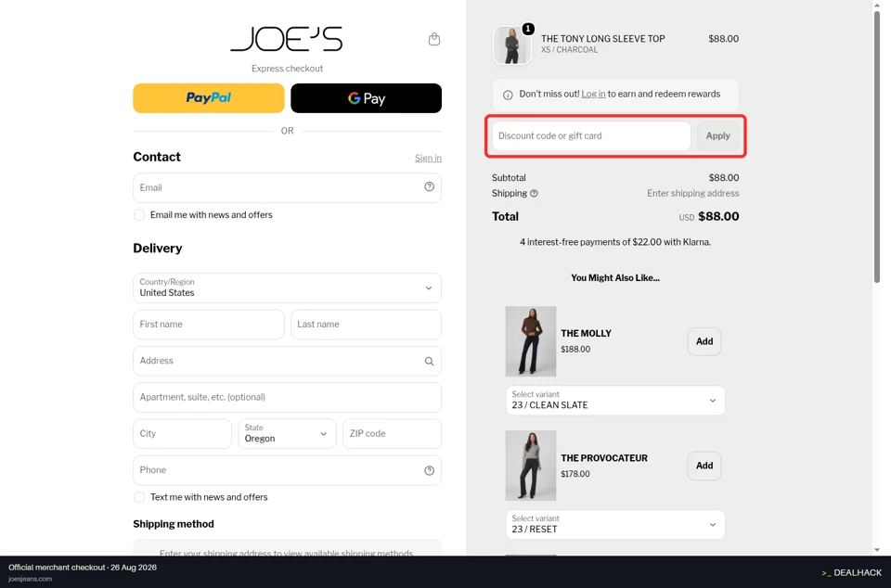The image size is (891, 588).
Task: Focus the Apartment, suite field
Action: pyautogui.click(x=287, y=397)
